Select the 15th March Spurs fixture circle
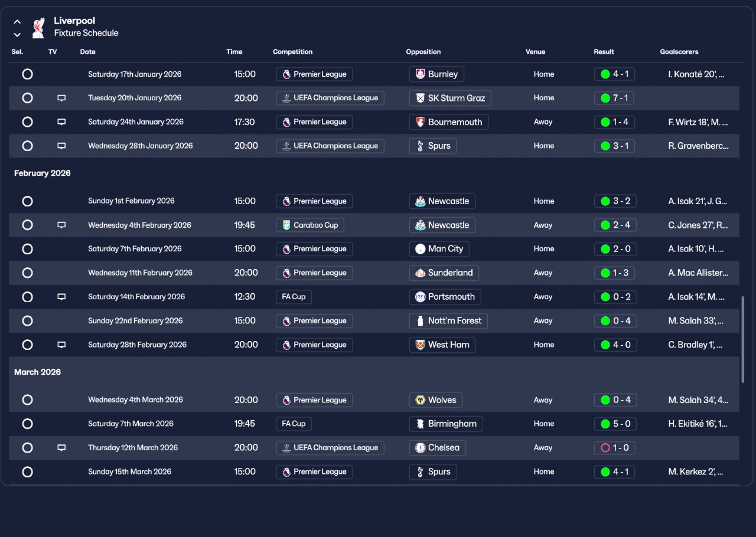756x537 pixels. click(x=27, y=472)
